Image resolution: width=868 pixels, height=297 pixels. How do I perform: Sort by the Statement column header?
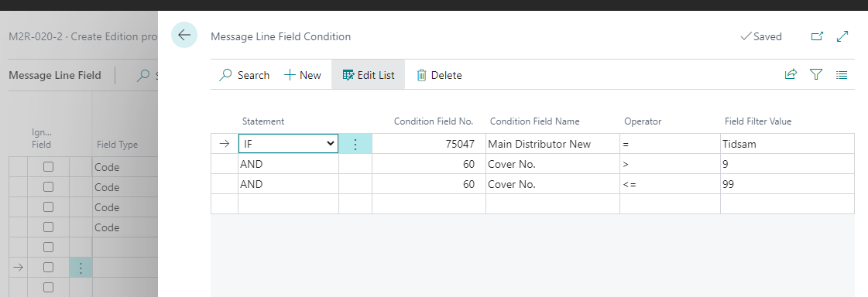[x=263, y=121]
